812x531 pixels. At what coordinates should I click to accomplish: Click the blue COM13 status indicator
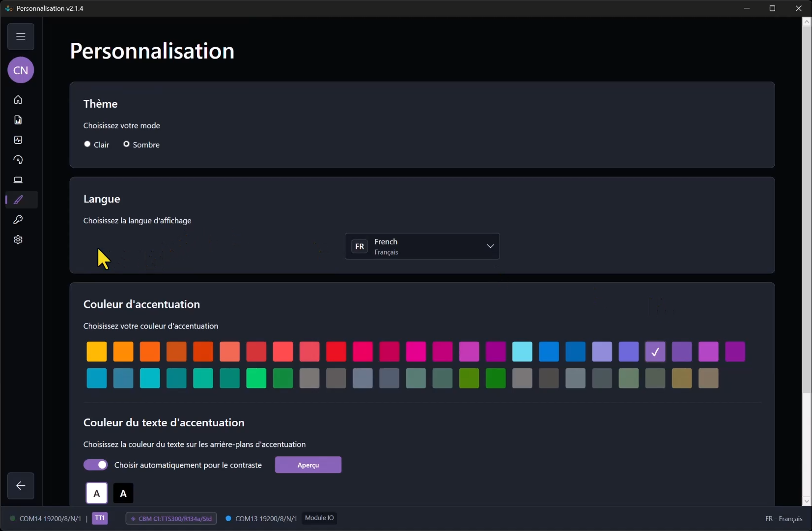pyautogui.click(x=228, y=518)
